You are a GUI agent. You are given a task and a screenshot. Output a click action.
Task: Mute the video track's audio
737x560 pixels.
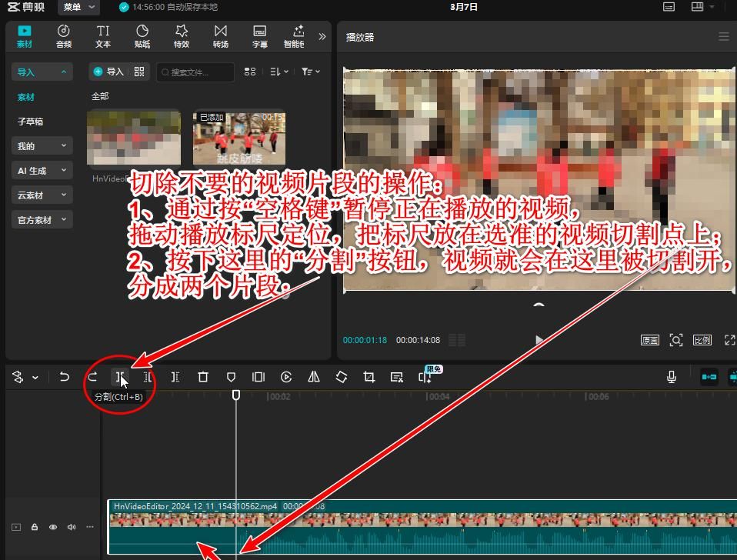click(72, 527)
